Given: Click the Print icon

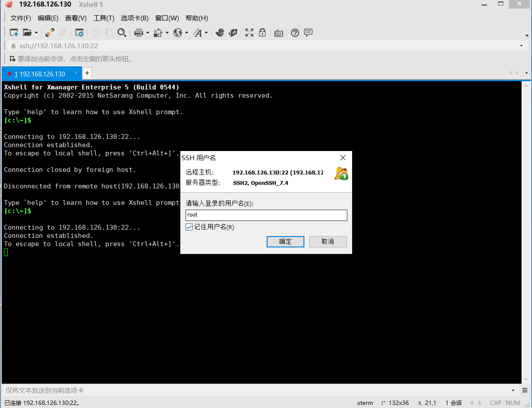Looking at the screenshot, I should 139,33.
